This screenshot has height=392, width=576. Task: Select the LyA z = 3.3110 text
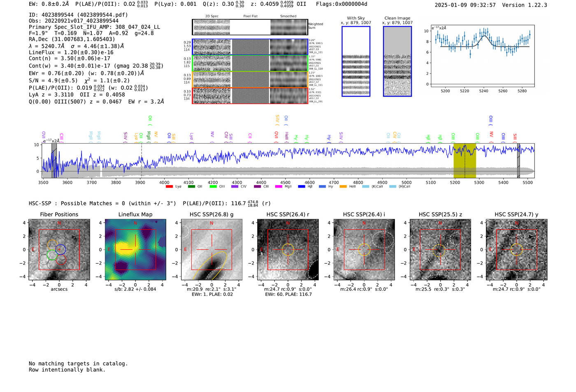(51, 95)
